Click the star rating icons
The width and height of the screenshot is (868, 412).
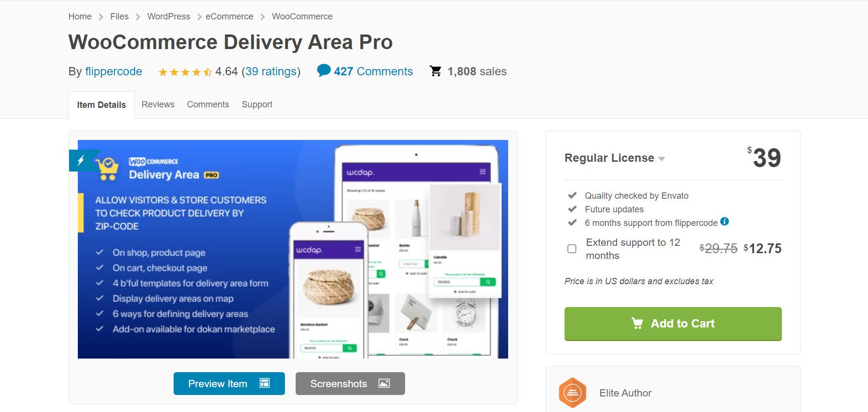(x=185, y=72)
